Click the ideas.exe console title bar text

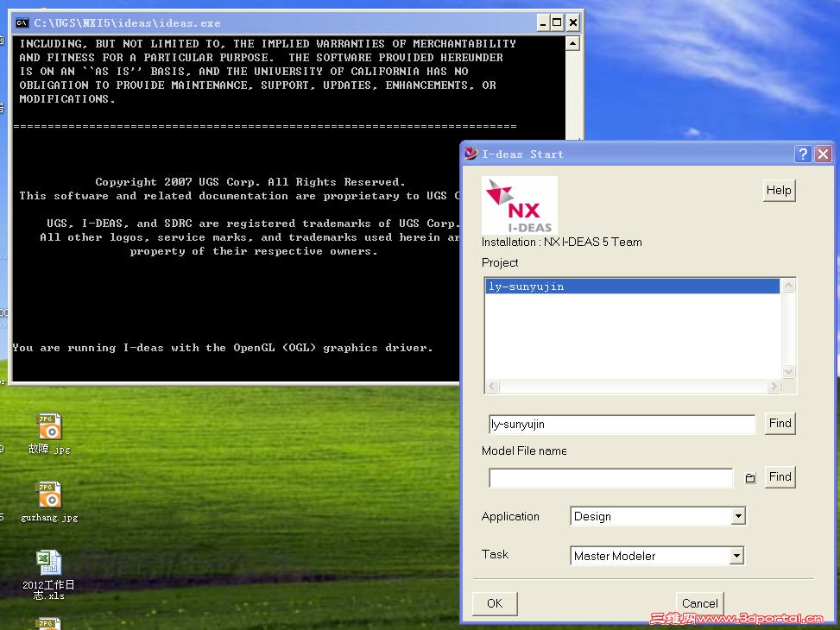pos(127,23)
